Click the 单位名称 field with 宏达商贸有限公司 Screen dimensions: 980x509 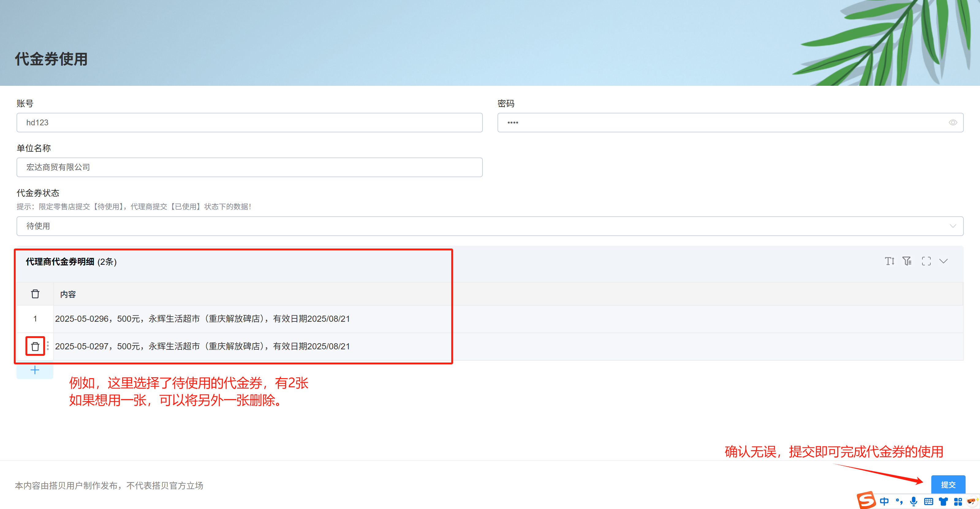[249, 167]
